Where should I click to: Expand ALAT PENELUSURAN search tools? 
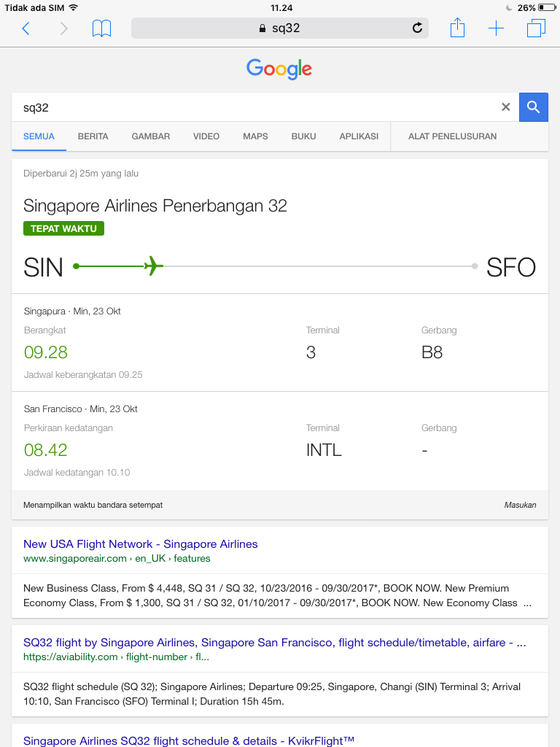pos(452,136)
